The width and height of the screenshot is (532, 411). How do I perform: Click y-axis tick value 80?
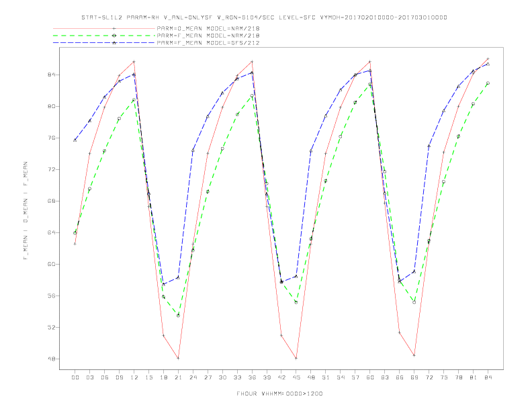[51, 106]
